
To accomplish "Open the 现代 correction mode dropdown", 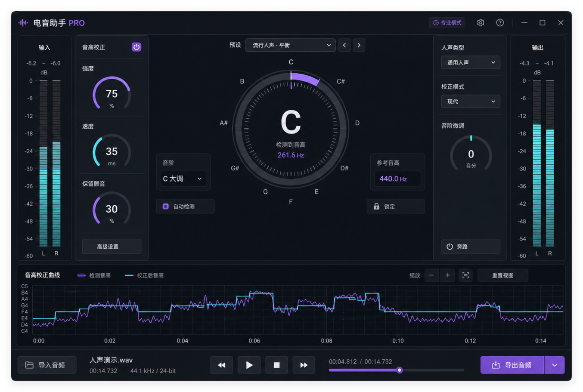I will click(471, 102).
